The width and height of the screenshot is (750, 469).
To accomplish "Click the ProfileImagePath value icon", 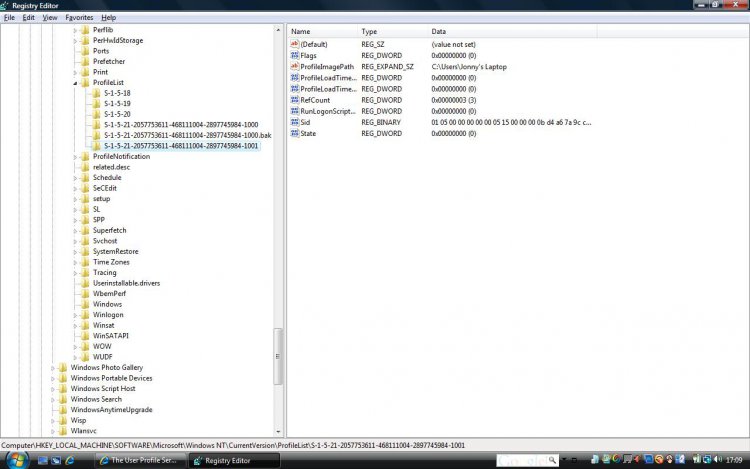I will pyautogui.click(x=295, y=66).
